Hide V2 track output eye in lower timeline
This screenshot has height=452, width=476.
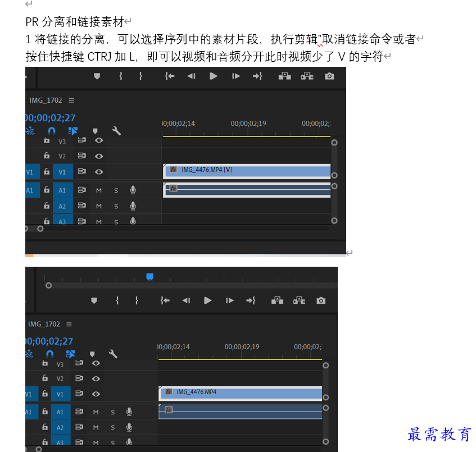[x=96, y=378]
